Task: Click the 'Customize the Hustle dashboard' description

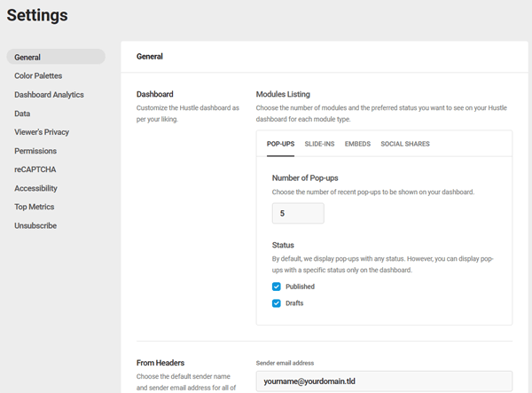Action: click(x=188, y=114)
